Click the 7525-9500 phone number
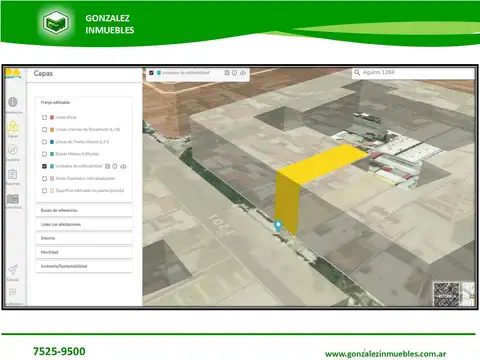The width and height of the screenshot is (480, 360). (59, 351)
